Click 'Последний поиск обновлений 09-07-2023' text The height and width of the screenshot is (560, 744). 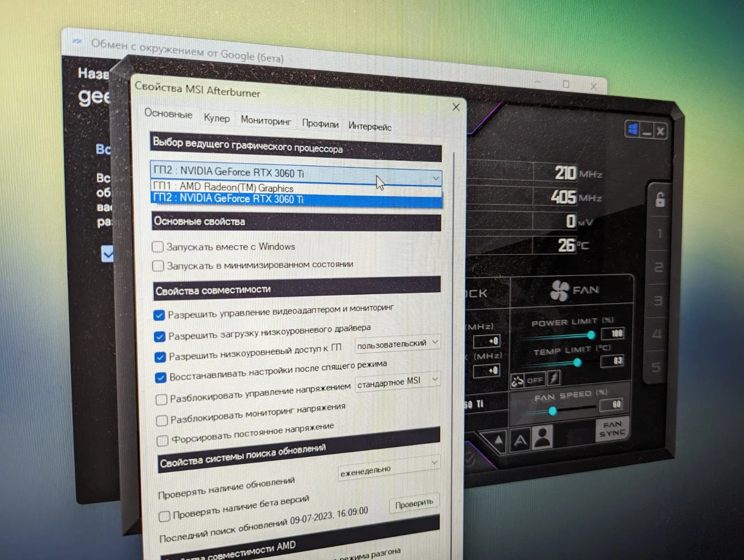[x=264, y=525]
